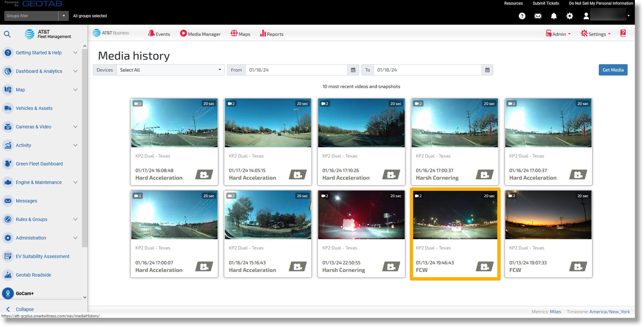Image resolution: width=644 pixels, height=327 pixels.
Task: Play video icon on 01/16/24 15:16:43 card
Action: click(x=298, y=266)
